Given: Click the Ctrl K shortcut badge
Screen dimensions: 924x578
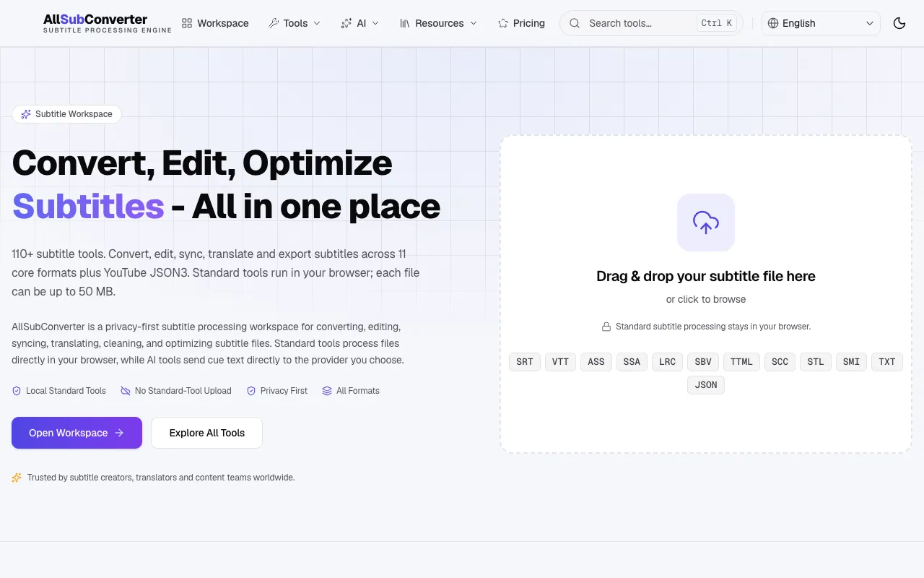Looking at the screenshot, I should click(x=717, y=23).
